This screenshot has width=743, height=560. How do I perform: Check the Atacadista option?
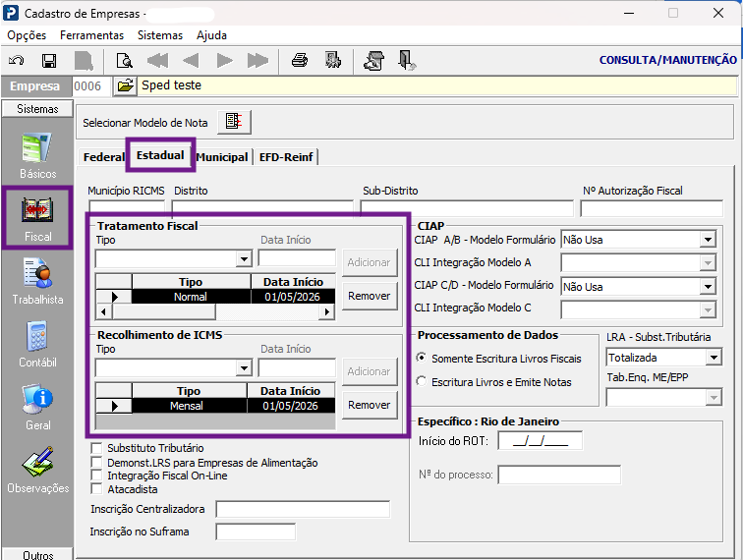[x=96, y=488]
